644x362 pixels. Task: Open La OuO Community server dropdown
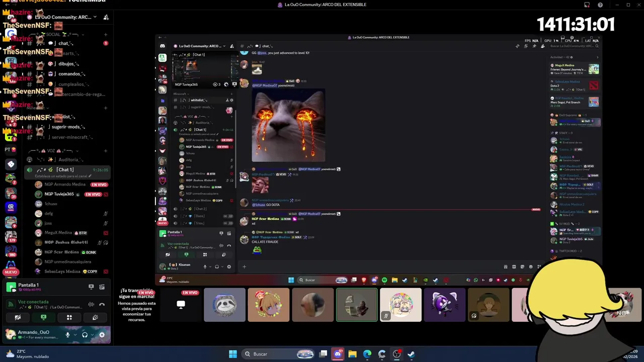pos(63,17)
